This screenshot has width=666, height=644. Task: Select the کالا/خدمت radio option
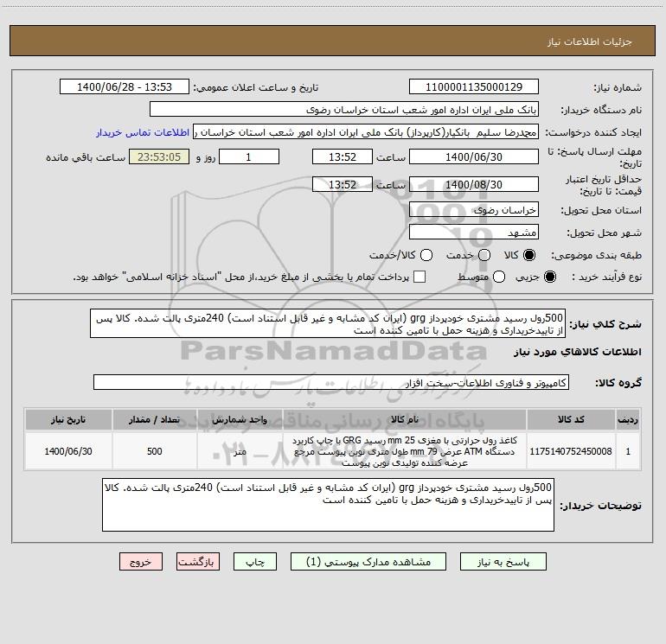click(x=426, y=255)
